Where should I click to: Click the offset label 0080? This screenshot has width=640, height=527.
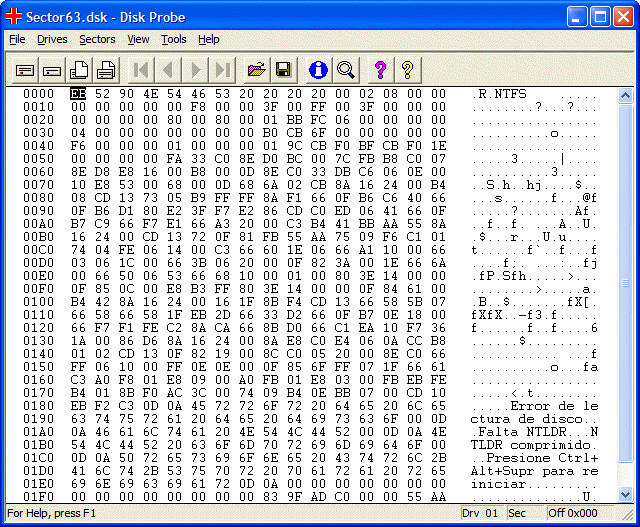pyautogui.click(x=38, y=198)
